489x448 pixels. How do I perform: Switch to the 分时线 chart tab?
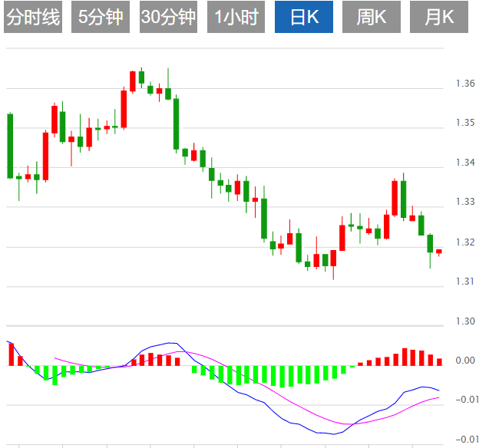[33, 17]
